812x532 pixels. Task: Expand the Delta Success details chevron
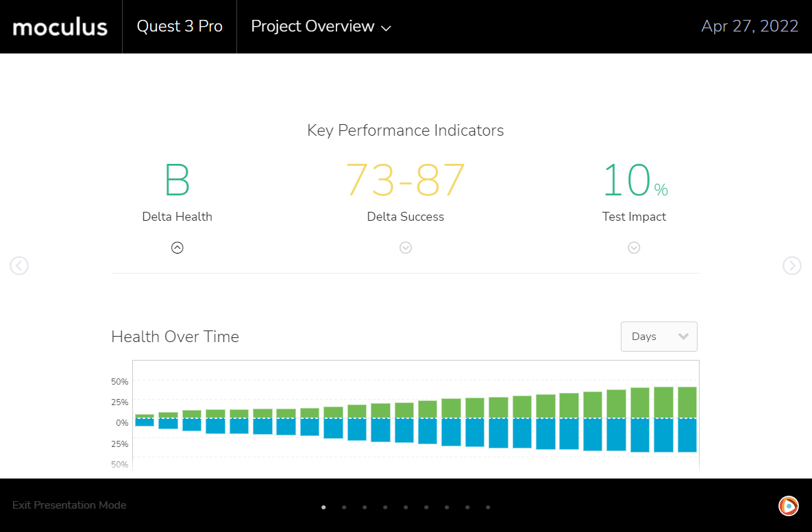coord(406,248)
